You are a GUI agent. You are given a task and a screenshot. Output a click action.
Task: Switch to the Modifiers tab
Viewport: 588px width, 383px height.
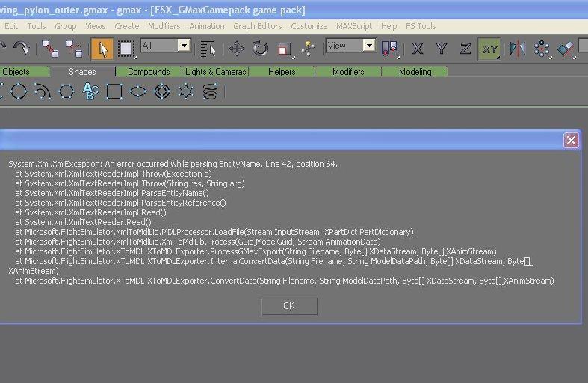click(x=348, y=72)
